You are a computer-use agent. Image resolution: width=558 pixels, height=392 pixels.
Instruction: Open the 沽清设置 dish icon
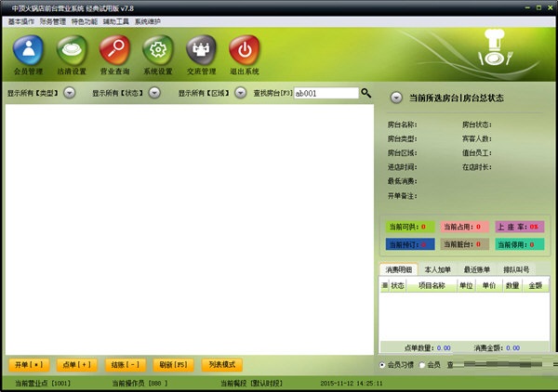pos(72,55)
